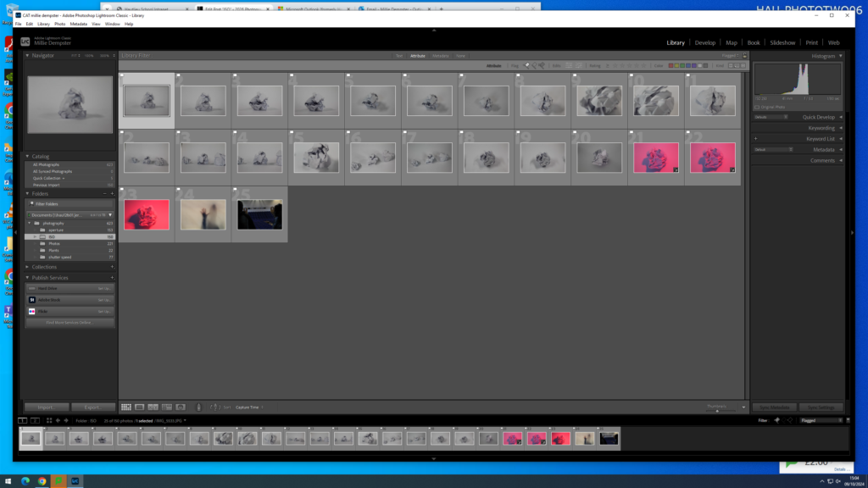Open Survey view in the toolbar

click(x=167, y=408)
